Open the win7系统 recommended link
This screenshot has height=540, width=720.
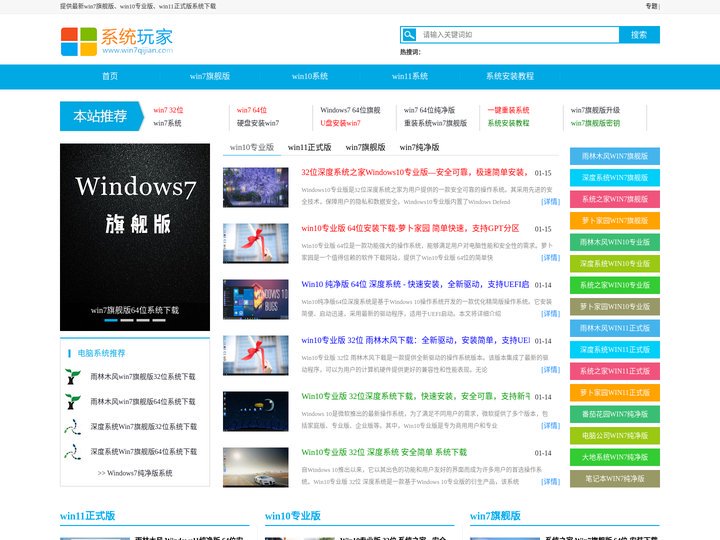tap(167, 123)
